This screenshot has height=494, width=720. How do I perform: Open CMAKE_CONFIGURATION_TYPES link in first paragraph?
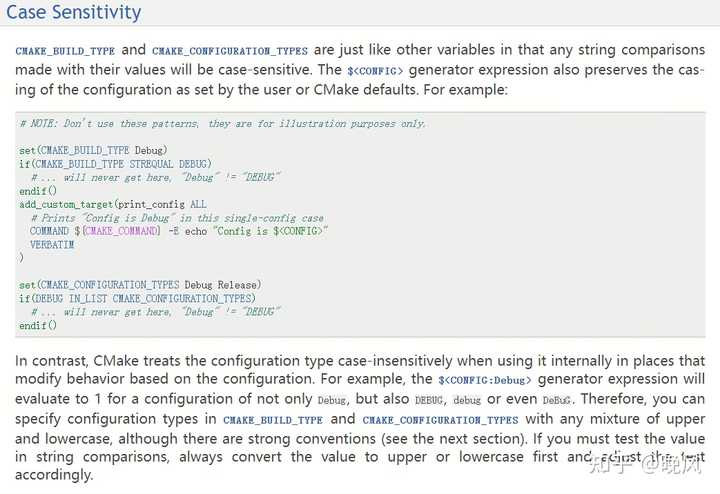coord(230,51)
